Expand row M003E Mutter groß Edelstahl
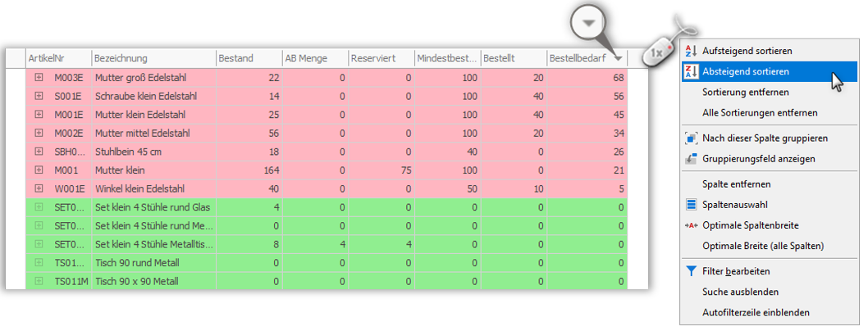 [39, 78]
